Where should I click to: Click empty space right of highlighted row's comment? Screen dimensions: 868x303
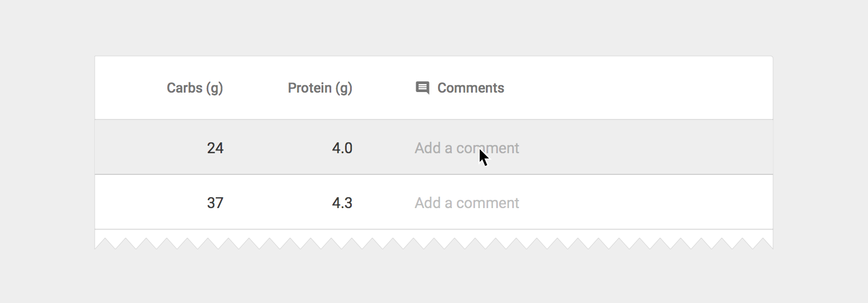[645, 148]
